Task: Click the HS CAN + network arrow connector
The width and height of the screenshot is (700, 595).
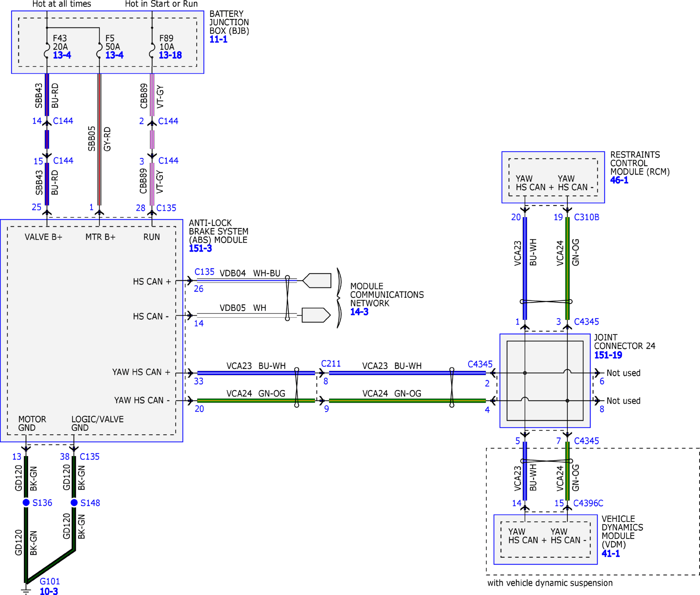Action: tap(316, 280)
